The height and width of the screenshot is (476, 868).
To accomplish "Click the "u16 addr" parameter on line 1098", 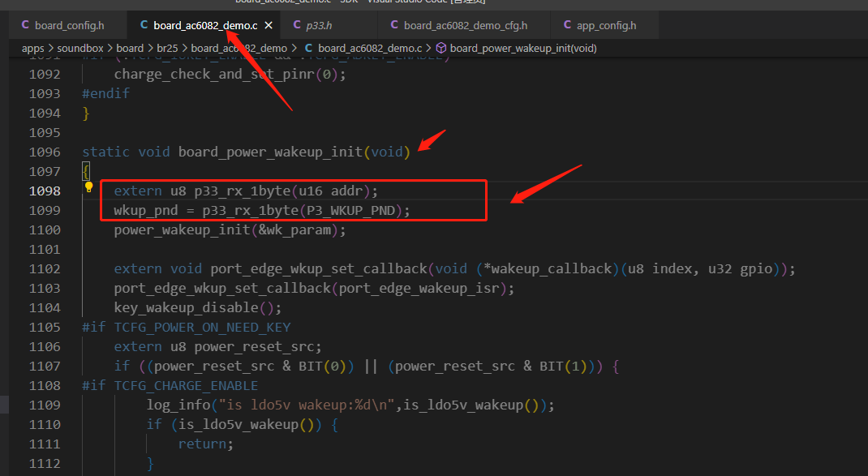I will point(330,191).
